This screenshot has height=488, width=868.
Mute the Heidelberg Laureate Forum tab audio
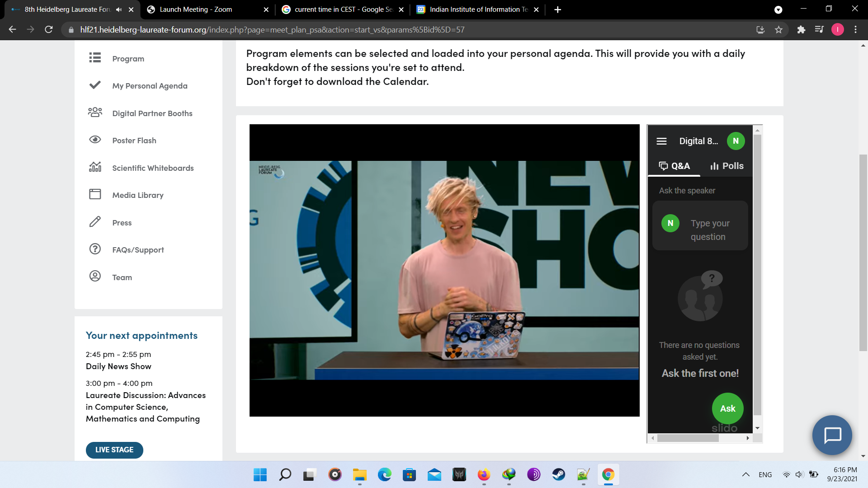coord(119,9)
